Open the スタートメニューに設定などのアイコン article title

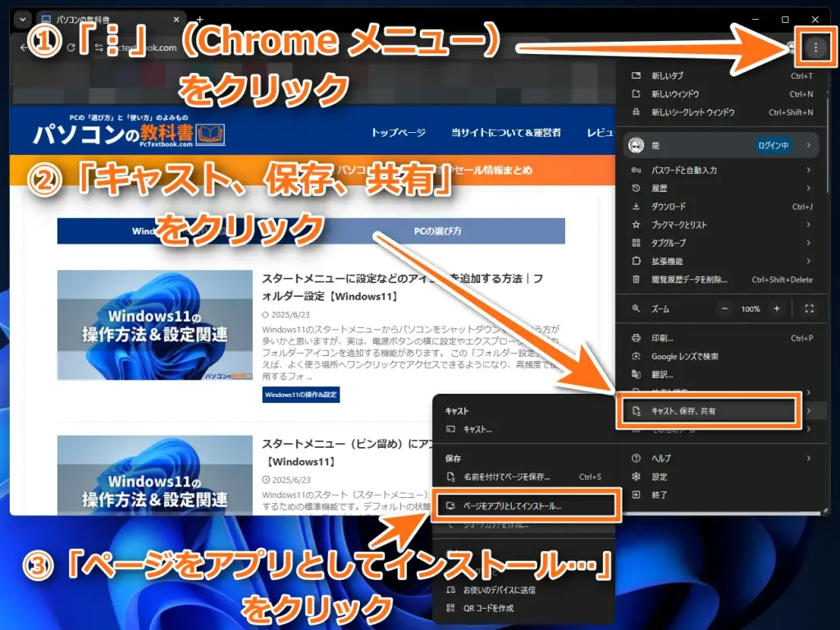point(402,287)
